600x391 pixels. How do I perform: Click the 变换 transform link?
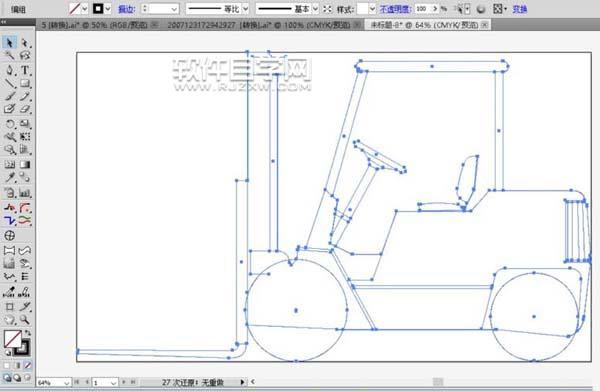tap(519, 8)
